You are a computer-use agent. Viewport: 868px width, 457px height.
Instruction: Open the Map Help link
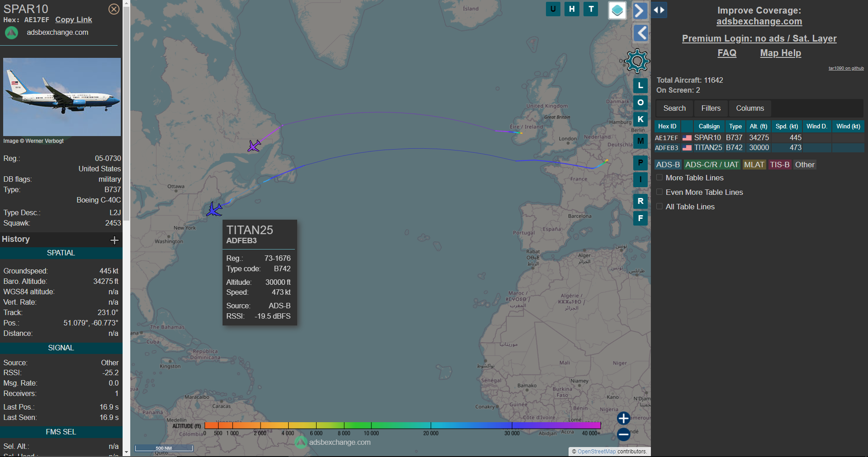point(780,53)
